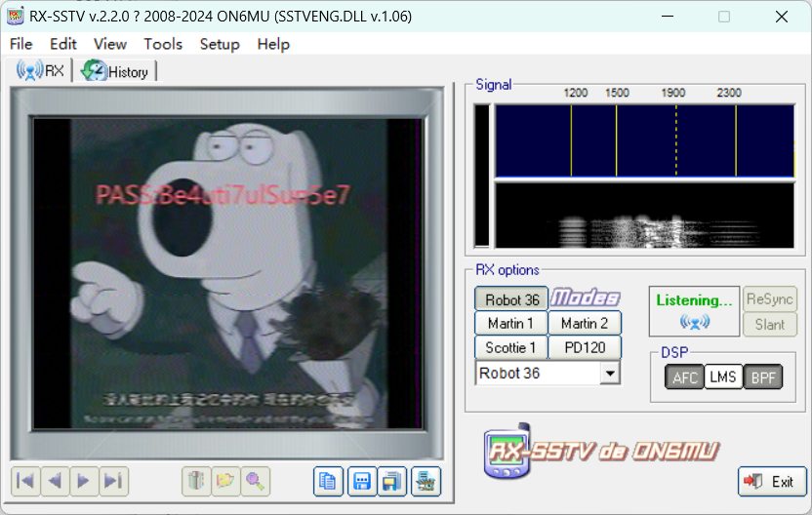Click the copy image to clipboard icon
This screenshot has height=515, width=812.
point(328,482)
